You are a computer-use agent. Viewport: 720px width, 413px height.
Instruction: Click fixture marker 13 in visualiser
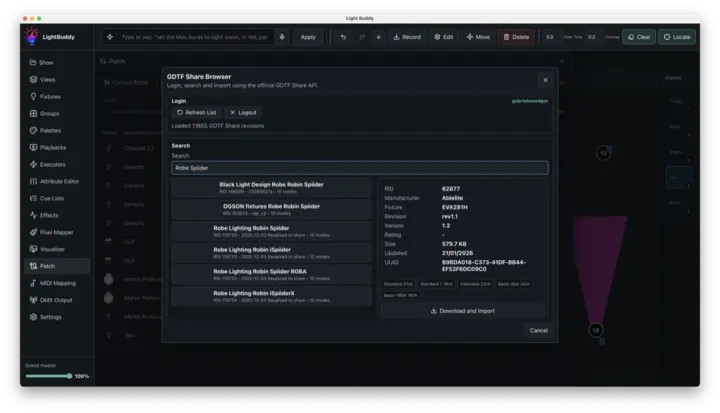596,330
